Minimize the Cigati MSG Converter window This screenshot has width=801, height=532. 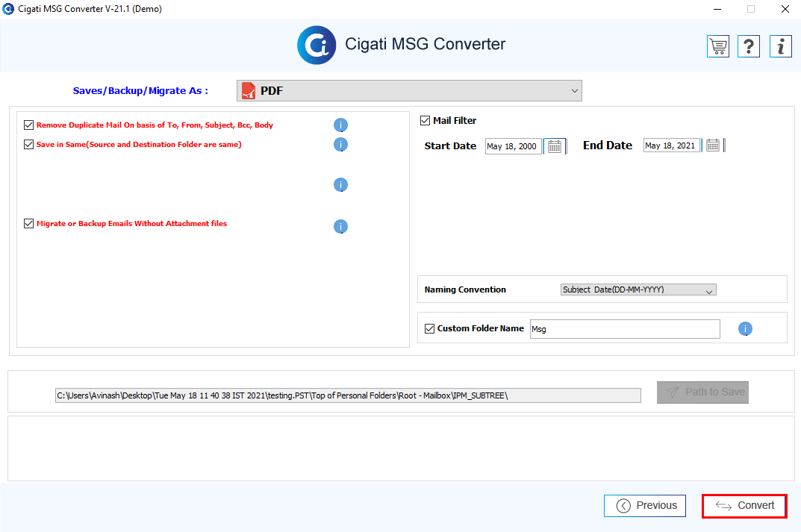pyautogui.click(x=717, y=9)
